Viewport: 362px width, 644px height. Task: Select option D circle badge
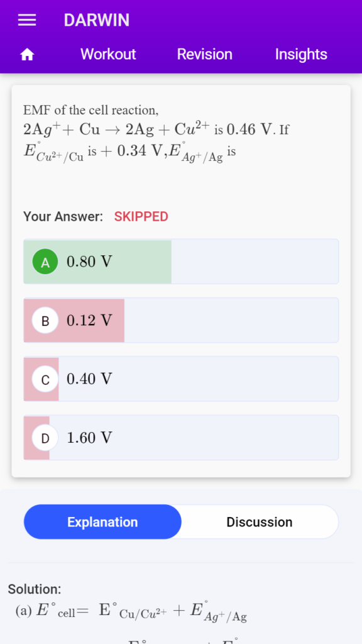45,438
